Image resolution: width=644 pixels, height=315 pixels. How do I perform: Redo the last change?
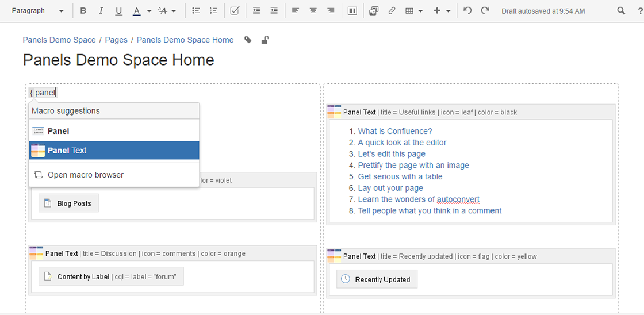tap(485, 11)
